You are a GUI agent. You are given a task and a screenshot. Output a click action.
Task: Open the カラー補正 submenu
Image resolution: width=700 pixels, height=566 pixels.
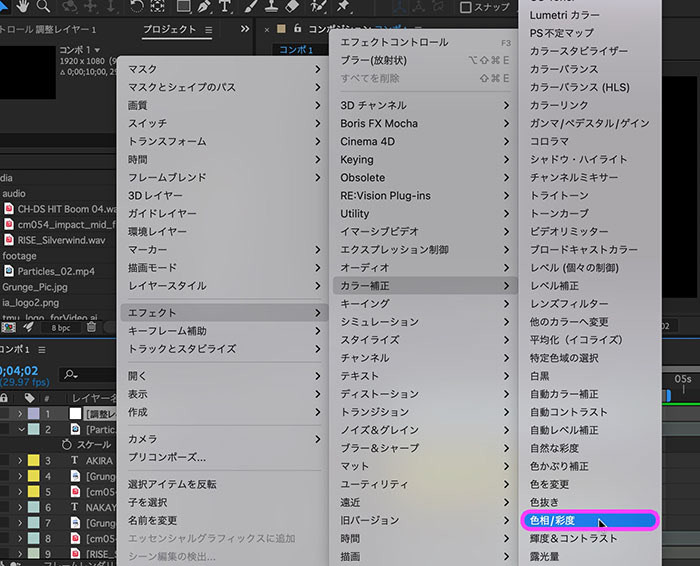tap(425, 286)
